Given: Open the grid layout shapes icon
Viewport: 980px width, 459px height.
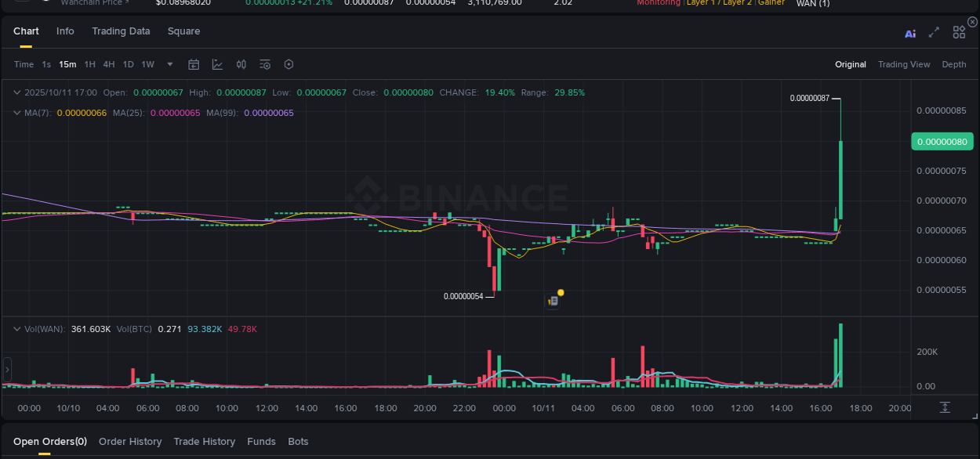Looking at the screenshot, I should pyautogui.click(x=958, y=32).
